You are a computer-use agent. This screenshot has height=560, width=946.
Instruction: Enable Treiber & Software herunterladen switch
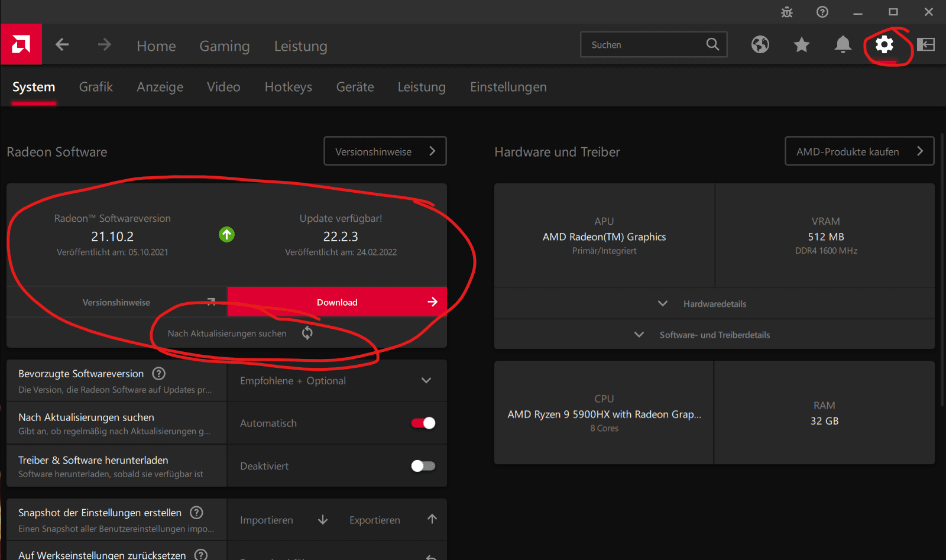pos(423,466)
